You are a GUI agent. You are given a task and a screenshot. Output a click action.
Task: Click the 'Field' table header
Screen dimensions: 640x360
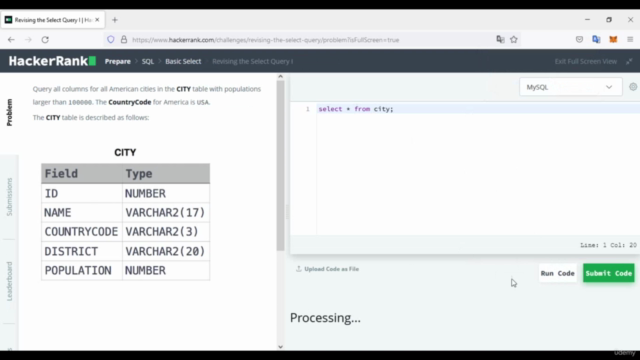pyautogui.click(x=81, y=173)
